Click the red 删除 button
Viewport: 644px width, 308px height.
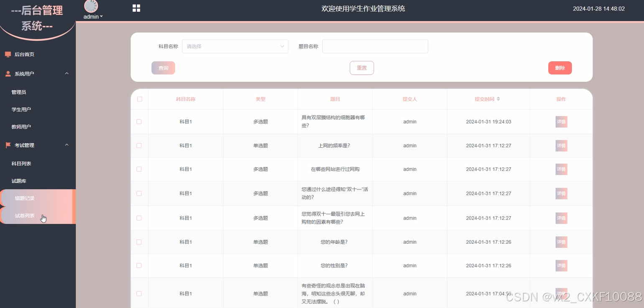[x=560, y=68]
